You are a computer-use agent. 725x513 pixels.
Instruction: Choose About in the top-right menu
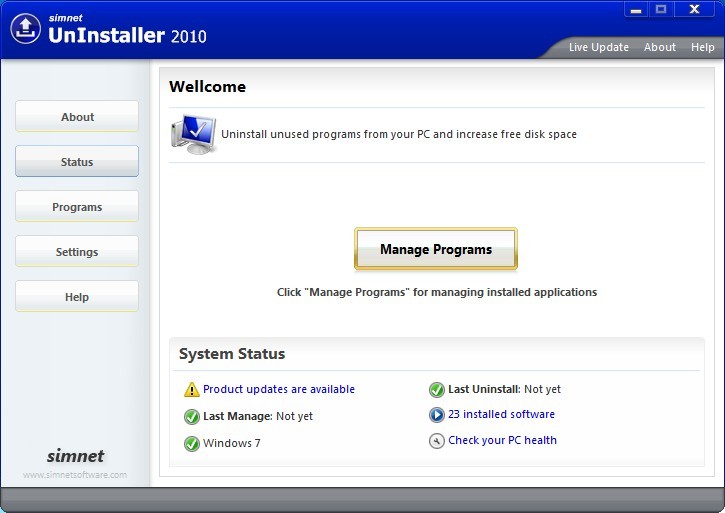click(x=659, y=47)
